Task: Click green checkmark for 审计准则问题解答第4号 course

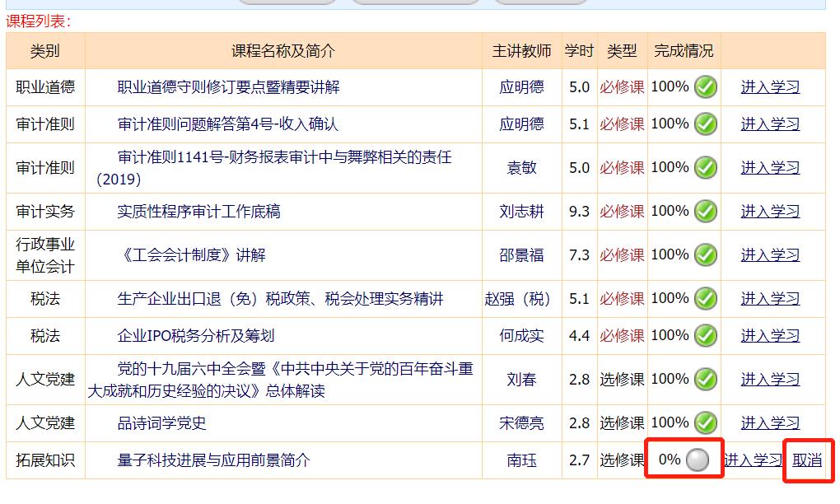Action: pyautogui.click(x=706, y=124)
